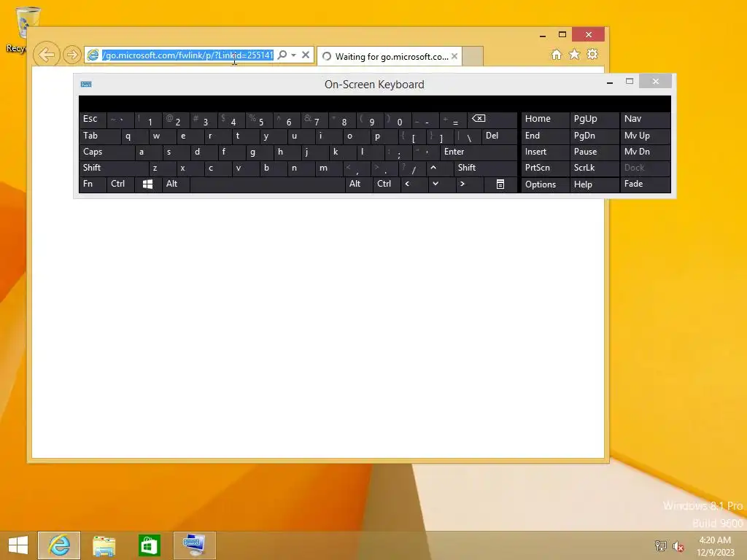The image size is (747, 560).
Task: Tap the letter q key
Action: pos(135,136)
